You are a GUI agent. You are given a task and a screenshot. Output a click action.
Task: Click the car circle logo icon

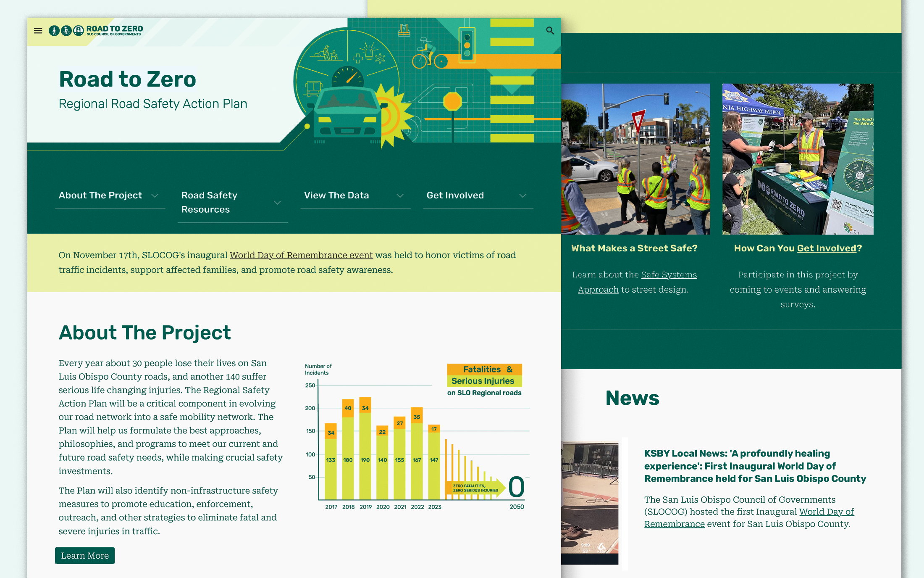(79, 31)
